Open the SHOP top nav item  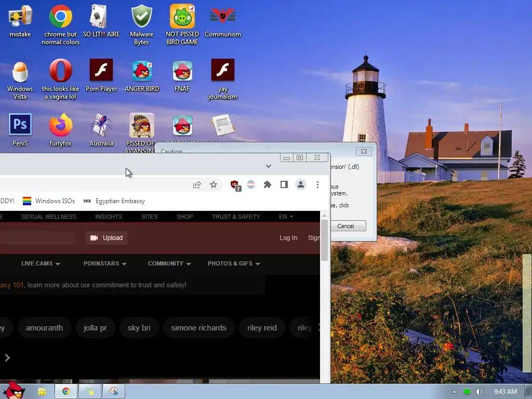[x=184, y=217]
